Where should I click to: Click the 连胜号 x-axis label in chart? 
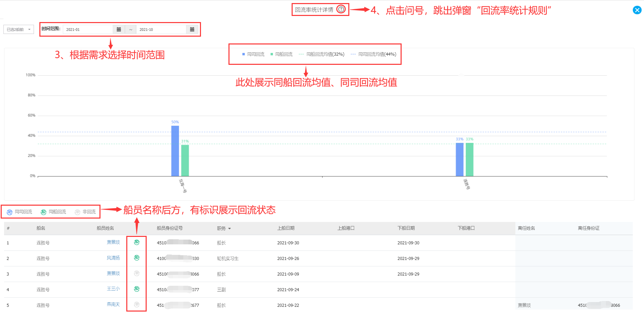(467, 184)
